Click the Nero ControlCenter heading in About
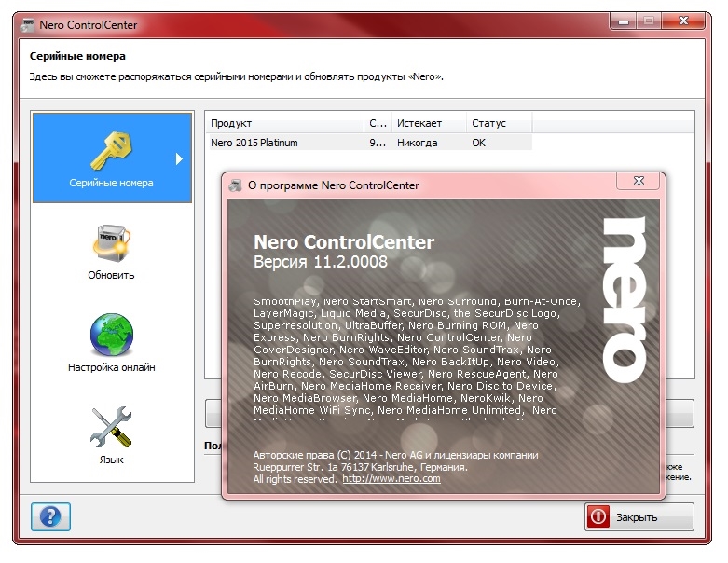 (344, 242)
